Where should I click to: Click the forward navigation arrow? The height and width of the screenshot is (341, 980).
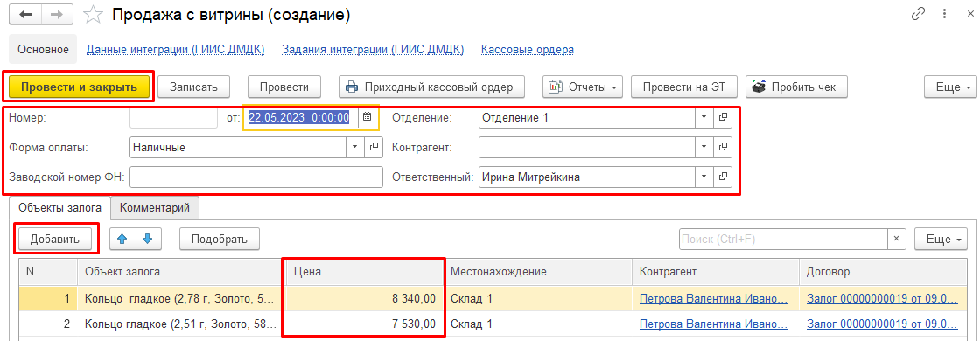(x=57, y=16)
